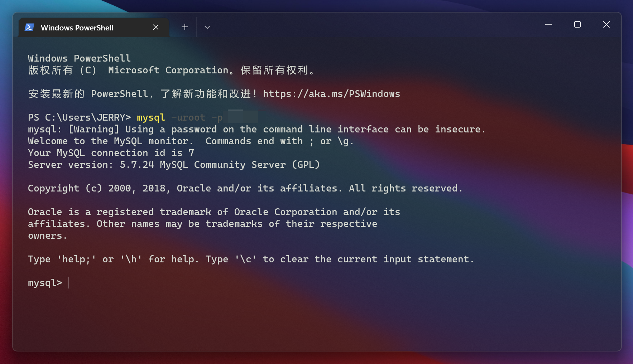Open the https://aka.ms/PSWindows link
Screen dimensions: 633x364
coord(331,94)
